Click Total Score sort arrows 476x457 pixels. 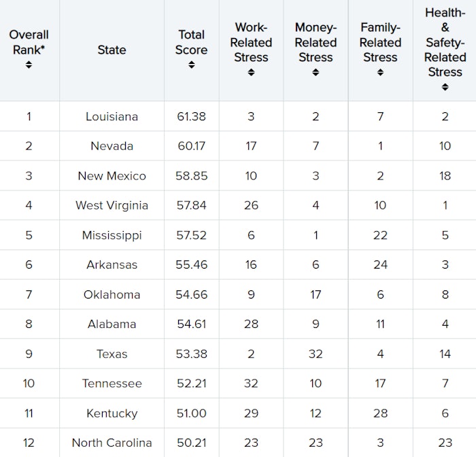(192, 65)
